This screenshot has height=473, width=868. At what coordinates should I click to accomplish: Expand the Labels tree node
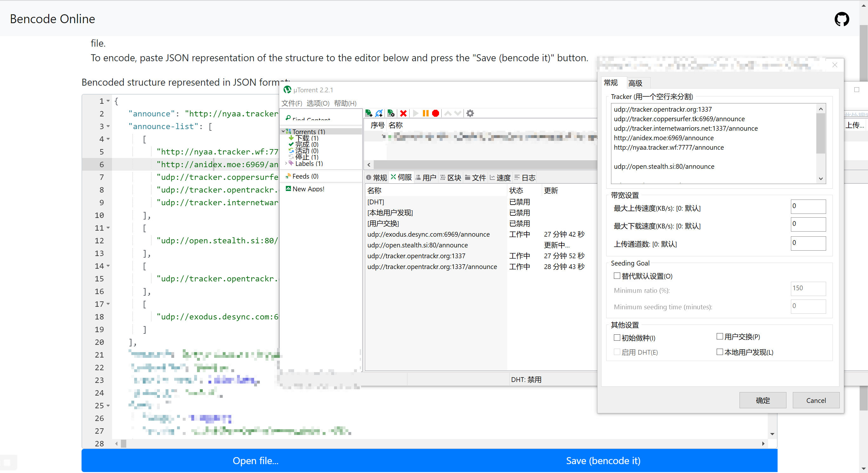(x=286, y=163)
